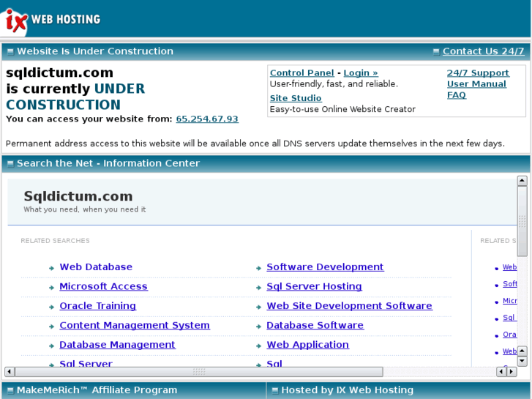The width and height of the screenshot is (532, 399).
Task: Visit the IP address 65.254.67.93 link
Action: click(x=207, y=119)
